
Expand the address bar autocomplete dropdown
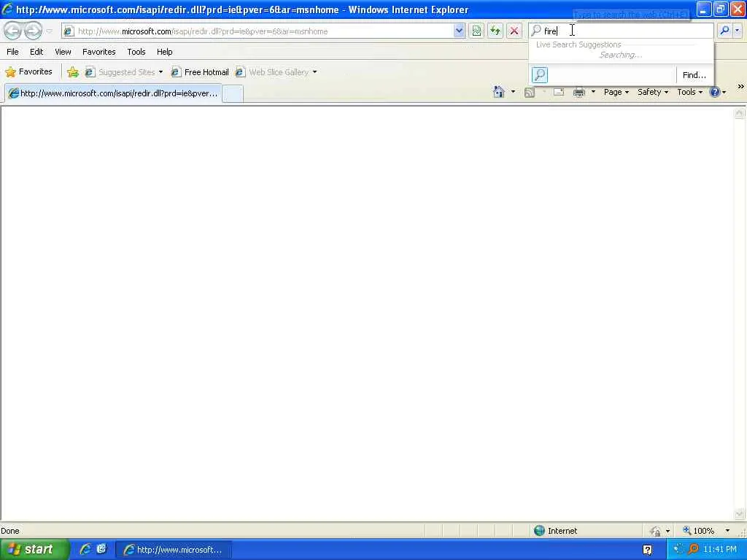[x=458, y=31]
